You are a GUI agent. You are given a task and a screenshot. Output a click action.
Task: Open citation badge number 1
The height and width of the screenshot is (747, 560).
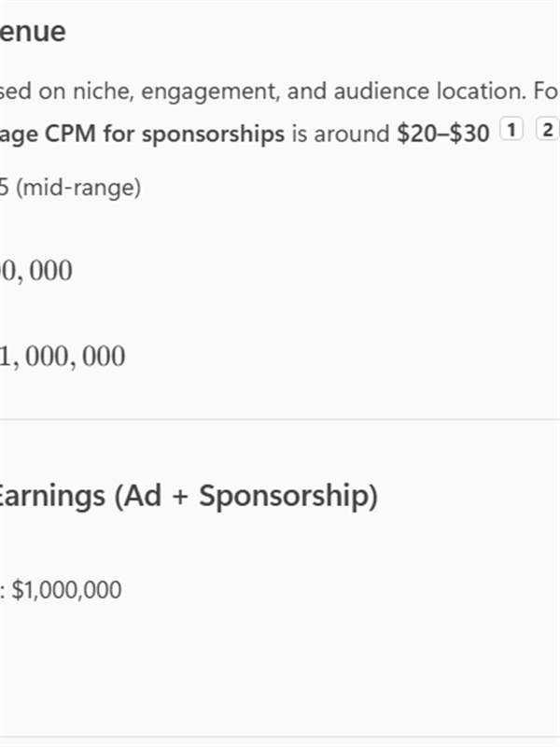tap(511, 130)
